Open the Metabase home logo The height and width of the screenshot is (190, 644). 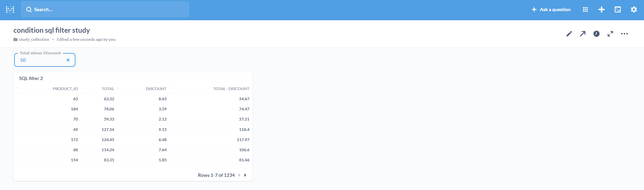pyautogui.click(x=10, y=9)
